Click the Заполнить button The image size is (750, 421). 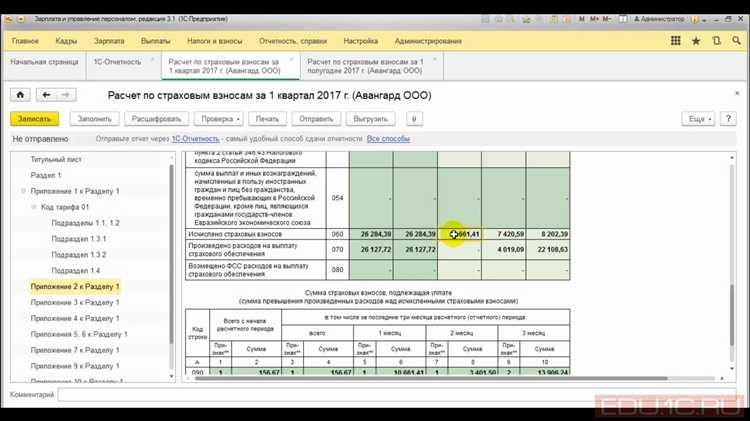click(x=95, y=119)
